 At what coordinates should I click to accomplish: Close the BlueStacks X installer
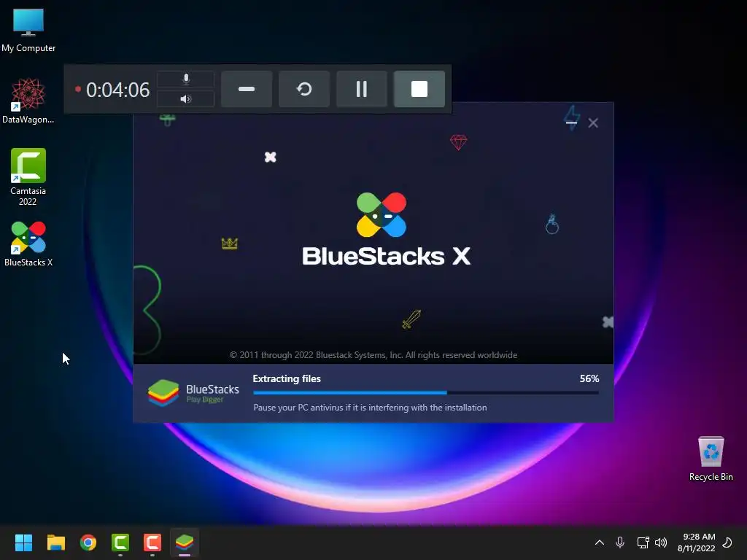593,122
